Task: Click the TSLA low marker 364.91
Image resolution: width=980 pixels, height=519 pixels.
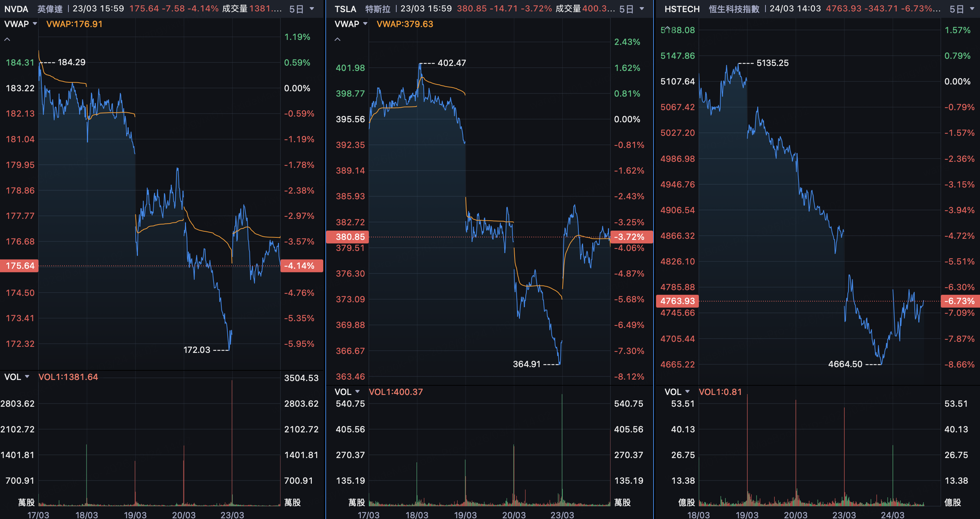Action: (526, 364)
